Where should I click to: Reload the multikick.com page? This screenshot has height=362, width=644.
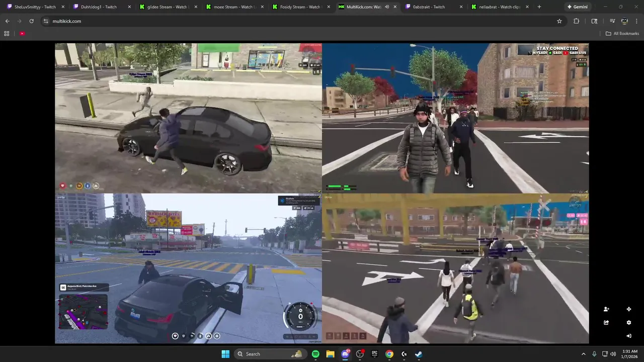coord(31,21)
